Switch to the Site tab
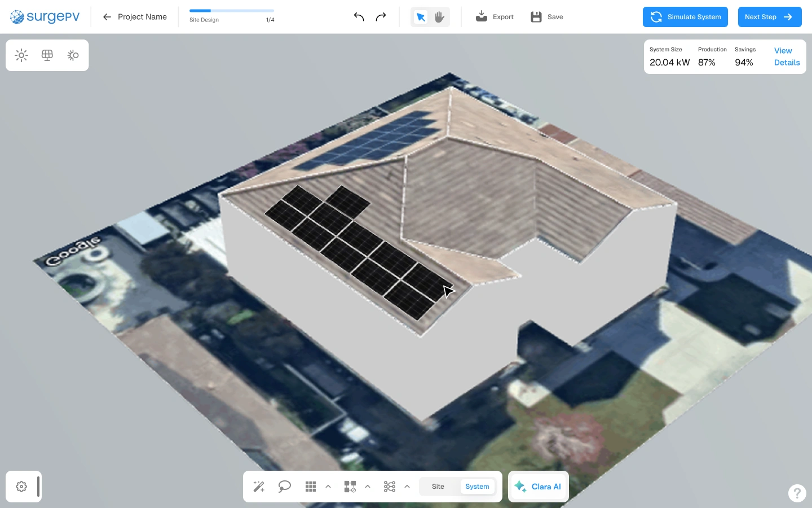 pos(438,487)
